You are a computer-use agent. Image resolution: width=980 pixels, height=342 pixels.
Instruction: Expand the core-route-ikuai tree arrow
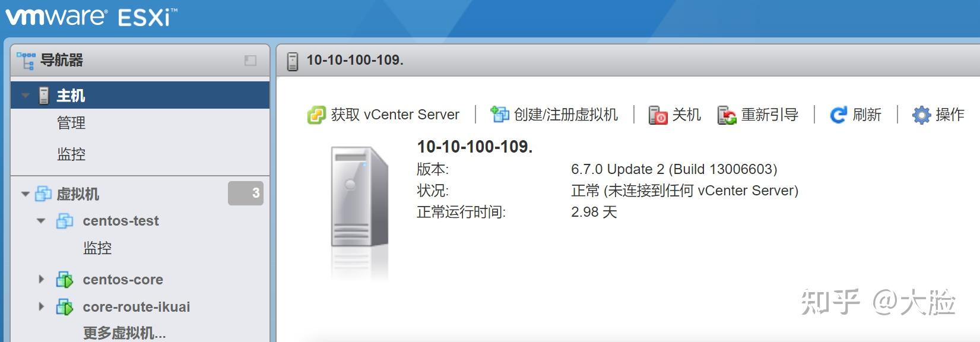[x=41, y=306]
